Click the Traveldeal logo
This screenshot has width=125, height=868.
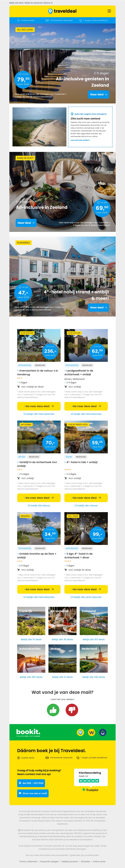coord(62,11)
